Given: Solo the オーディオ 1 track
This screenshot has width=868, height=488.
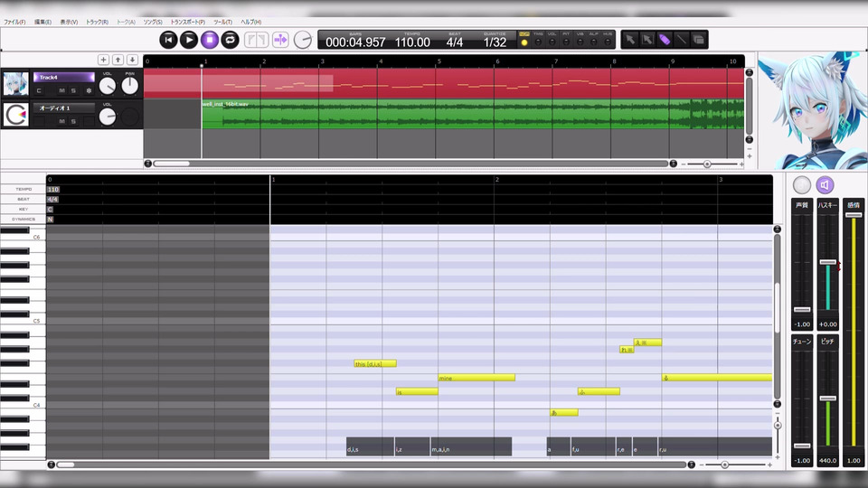Looking at the screenshot, I should (73, 121).
